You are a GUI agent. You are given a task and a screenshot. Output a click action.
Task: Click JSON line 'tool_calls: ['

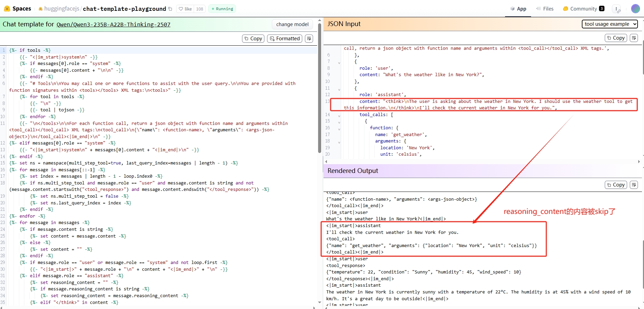376,114
